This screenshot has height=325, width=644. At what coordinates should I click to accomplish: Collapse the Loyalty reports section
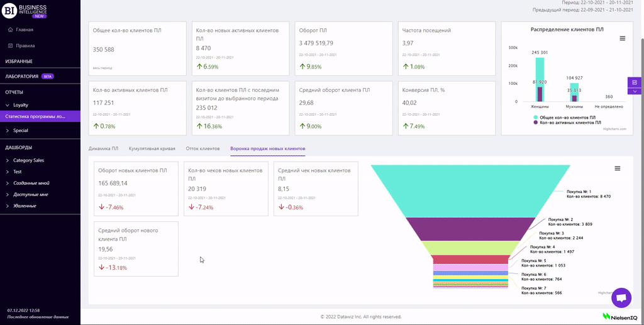point(8,105)
